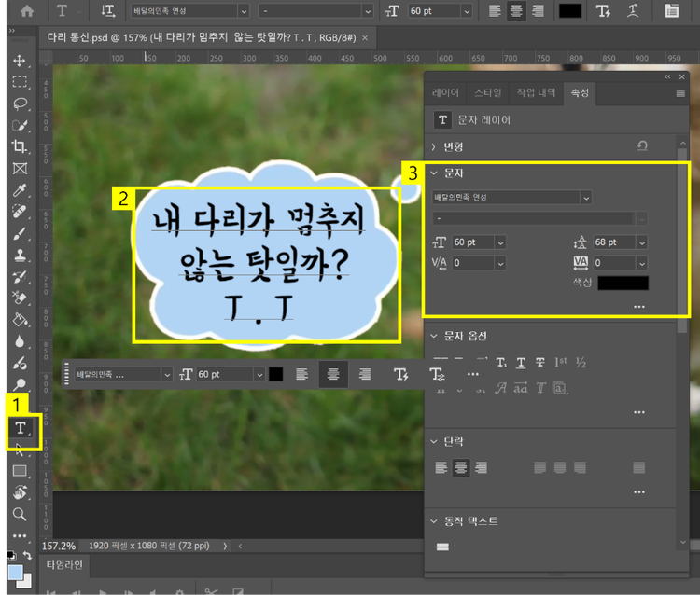Reset to default black and white colors
The width and height of the screenshot is (700, 595).
[x=11, y=556]
